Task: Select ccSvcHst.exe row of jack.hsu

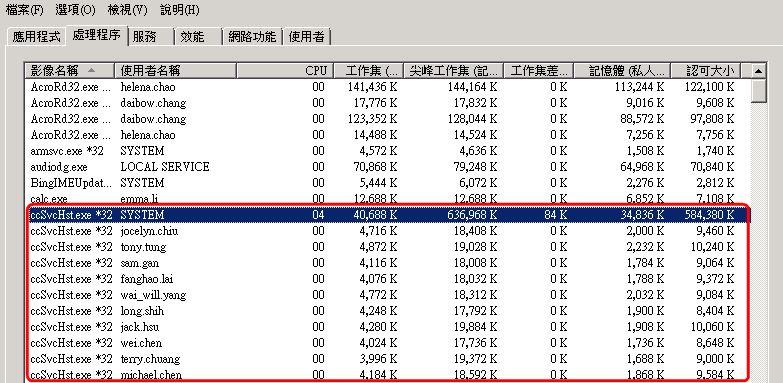Action: click(x=387, y=327)
